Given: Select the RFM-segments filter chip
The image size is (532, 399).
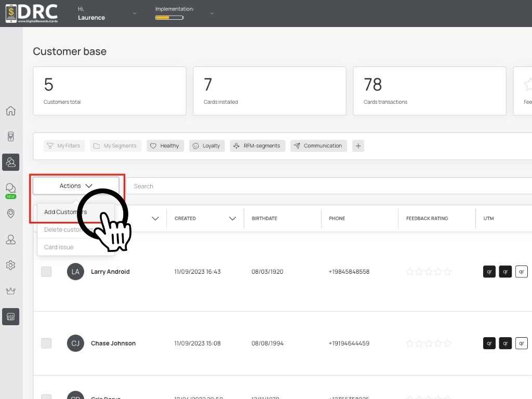Looking at the screenshot, I should (258, 146).
